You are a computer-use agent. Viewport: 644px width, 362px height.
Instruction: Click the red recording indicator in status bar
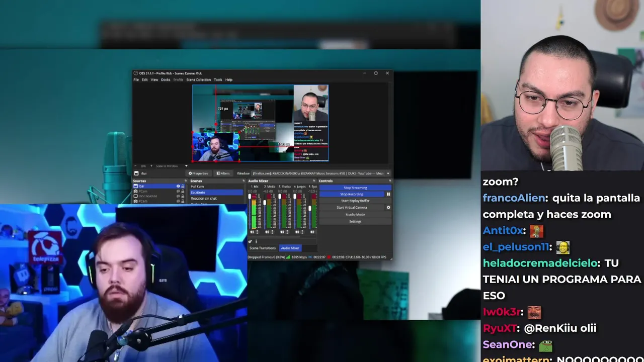[x=329, y=257]
